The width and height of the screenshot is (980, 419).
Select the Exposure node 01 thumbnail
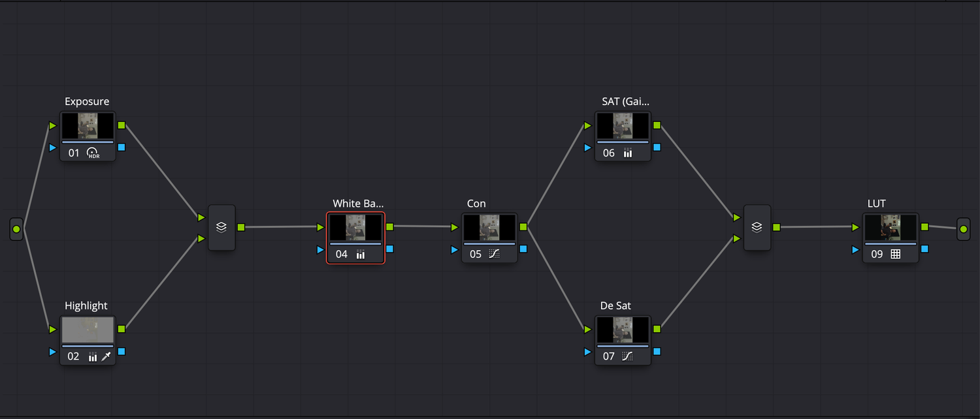(88, 126)
